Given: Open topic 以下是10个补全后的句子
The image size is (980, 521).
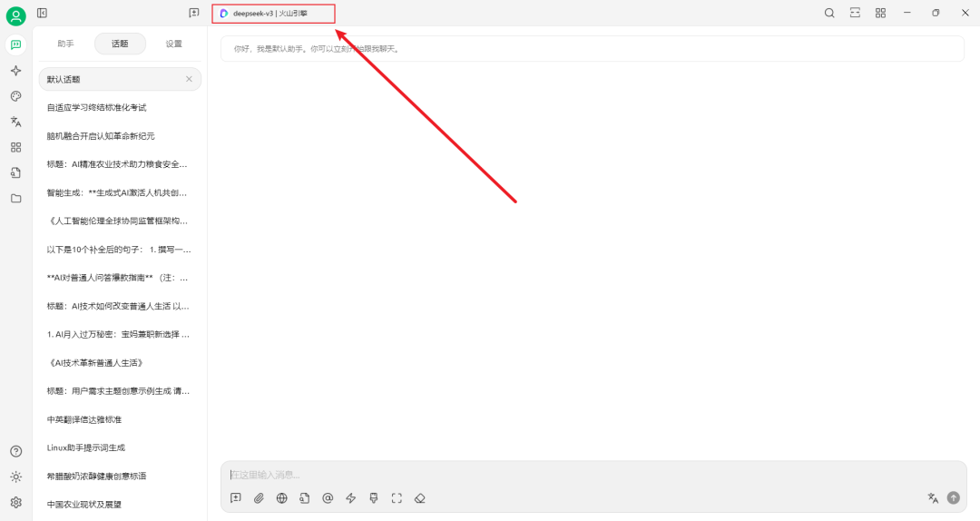Looking at the screenshot, I should (120, 250).
